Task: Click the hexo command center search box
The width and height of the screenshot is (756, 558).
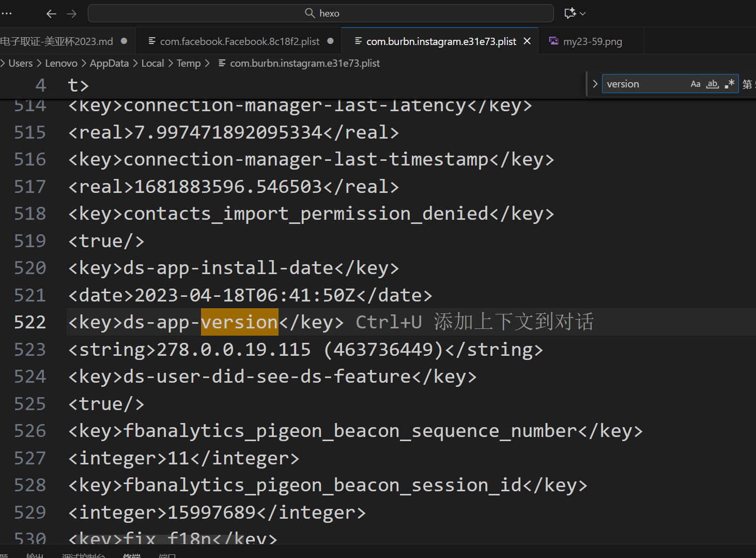Action: 321,13
